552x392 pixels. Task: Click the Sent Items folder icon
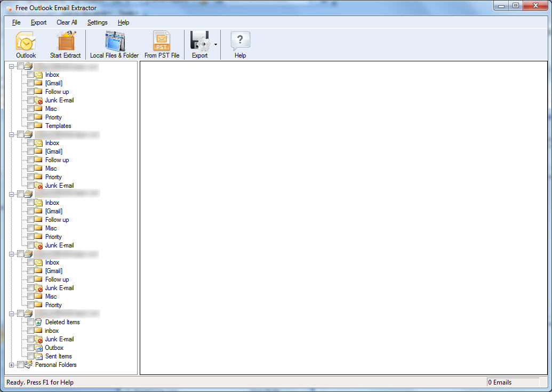pos(38,356)
